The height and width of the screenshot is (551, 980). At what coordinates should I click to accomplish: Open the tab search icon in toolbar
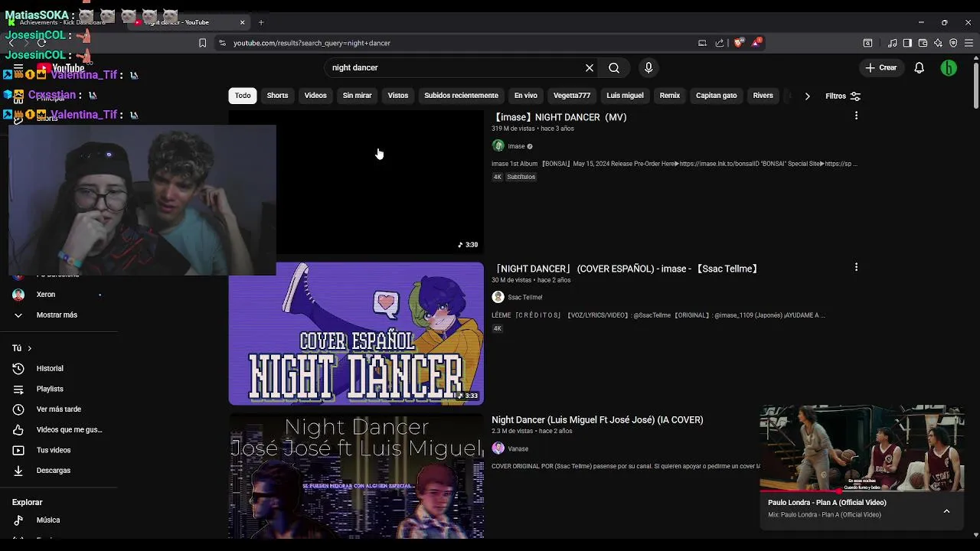pos(867,43)
